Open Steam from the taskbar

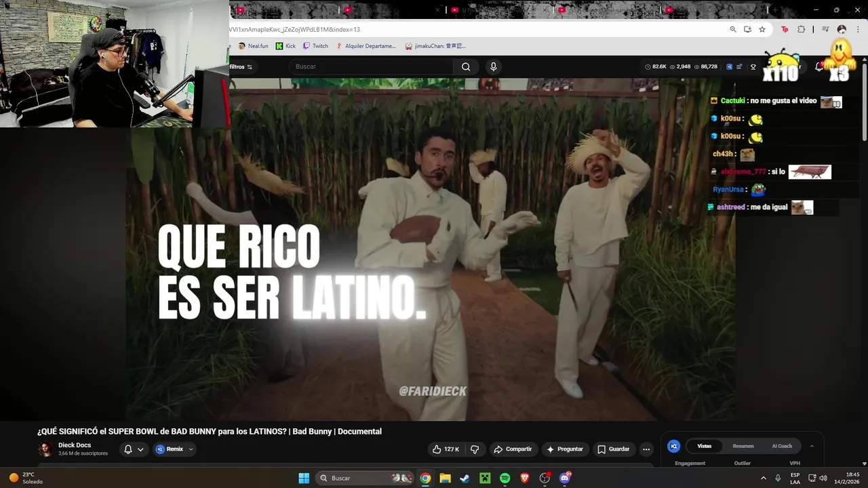pyautogui.click(x=465, y=478)
